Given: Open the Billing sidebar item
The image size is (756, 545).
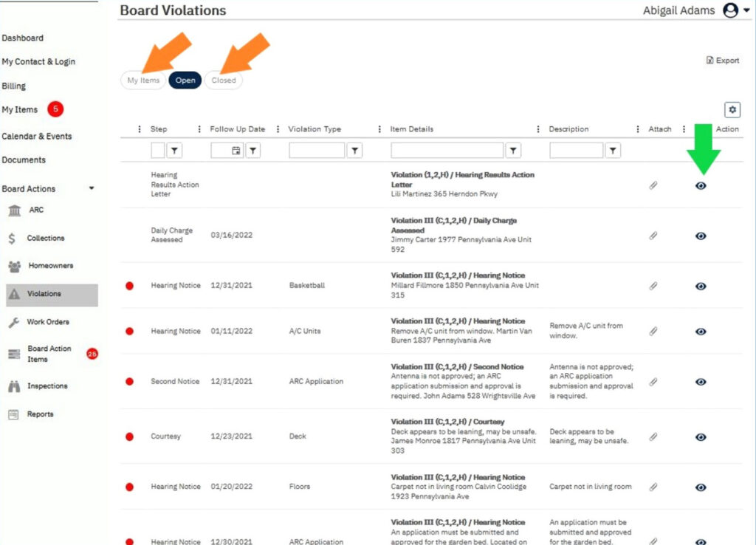Looking at the screenshot, I should [13, 86].
